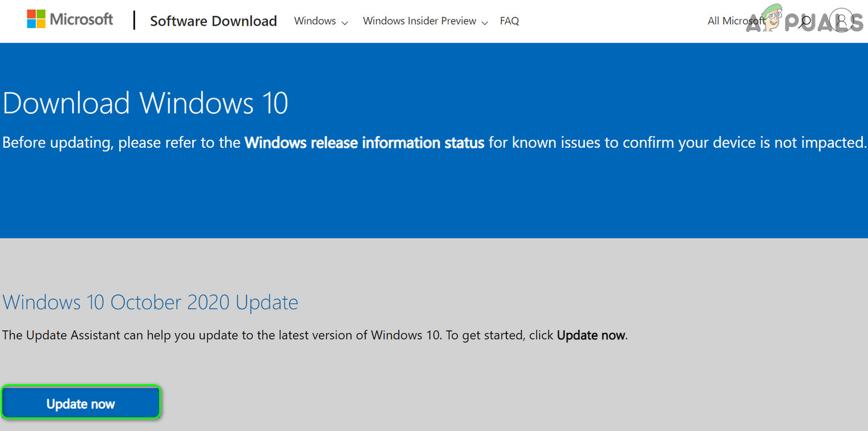Select Windows Insider Preview menu label
The height and width of the screenshot is (431, 868).
click(419, 21)
